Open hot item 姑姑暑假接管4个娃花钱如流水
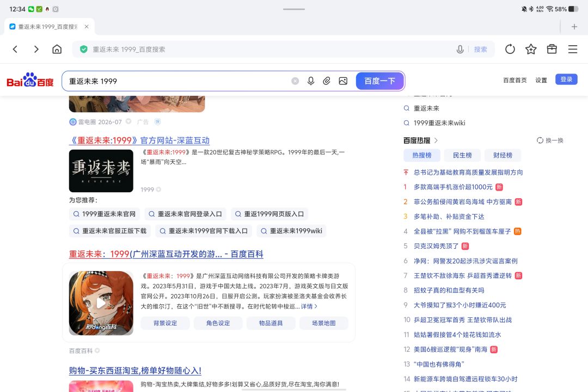588x392 pixels. click(457, 335)
